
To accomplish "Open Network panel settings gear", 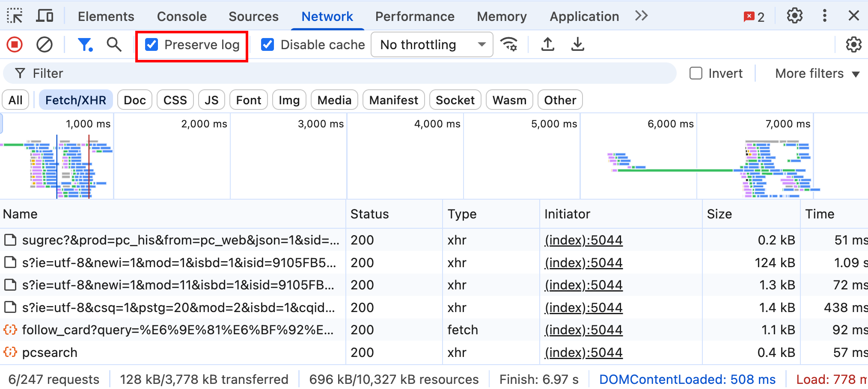I will [x=853, y=44].
